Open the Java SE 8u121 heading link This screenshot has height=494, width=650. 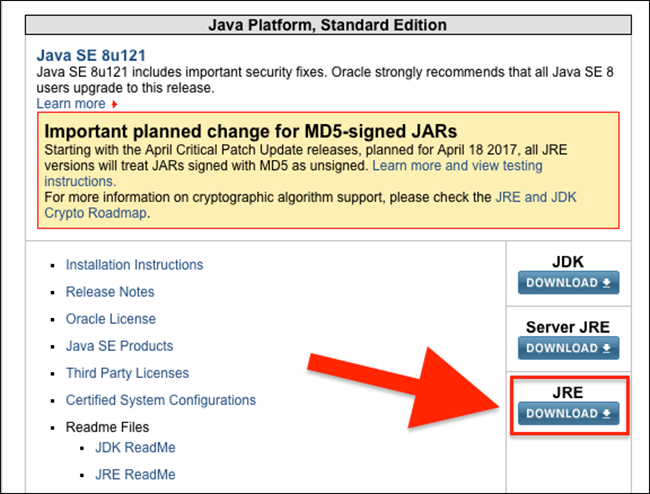click(x=91, y=56)
